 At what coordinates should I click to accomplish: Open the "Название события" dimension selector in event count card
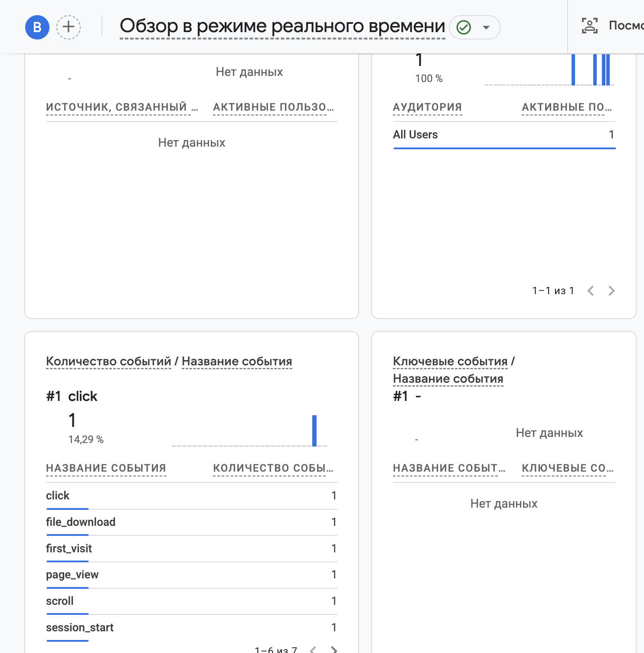pos(237,361)
